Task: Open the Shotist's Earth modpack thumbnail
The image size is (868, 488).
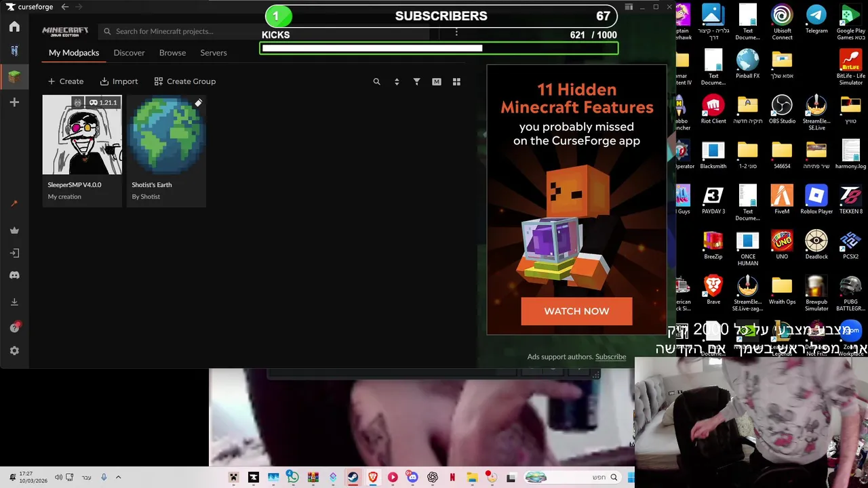Action: coord(166,135)
